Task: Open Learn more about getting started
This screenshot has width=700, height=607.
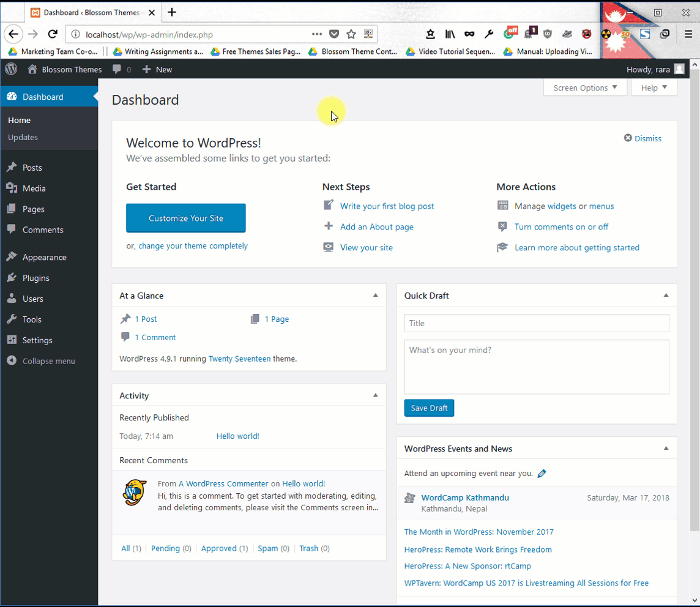Action: tap(577, 248)
